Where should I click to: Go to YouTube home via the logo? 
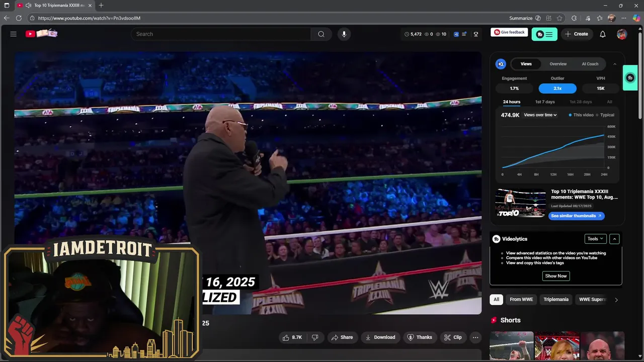click(41, 34)
